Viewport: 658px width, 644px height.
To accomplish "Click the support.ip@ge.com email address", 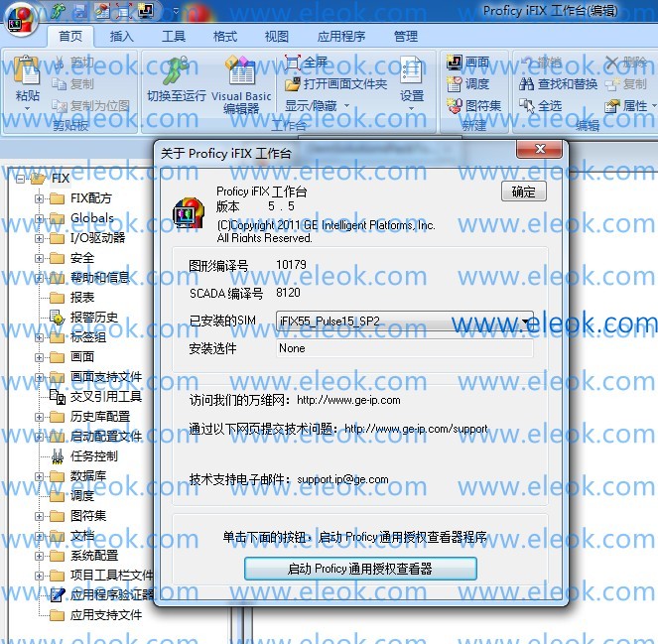I will point(342,479).
